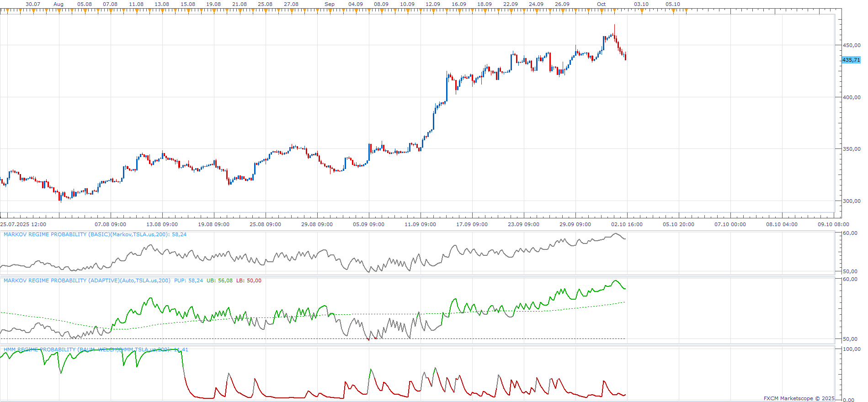
Task: Click the 25.07.2025 12:00 time axis label
Action: [23, 224]
